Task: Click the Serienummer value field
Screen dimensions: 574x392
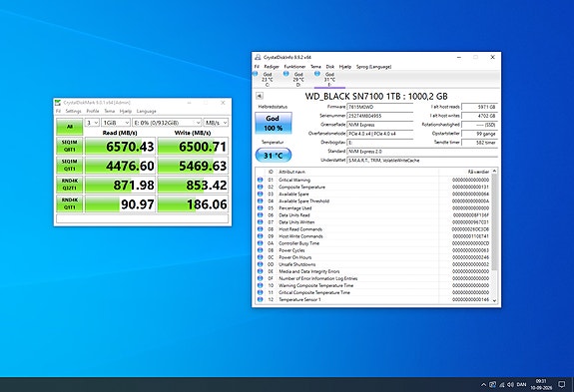Action: click(x=379, y=116)
